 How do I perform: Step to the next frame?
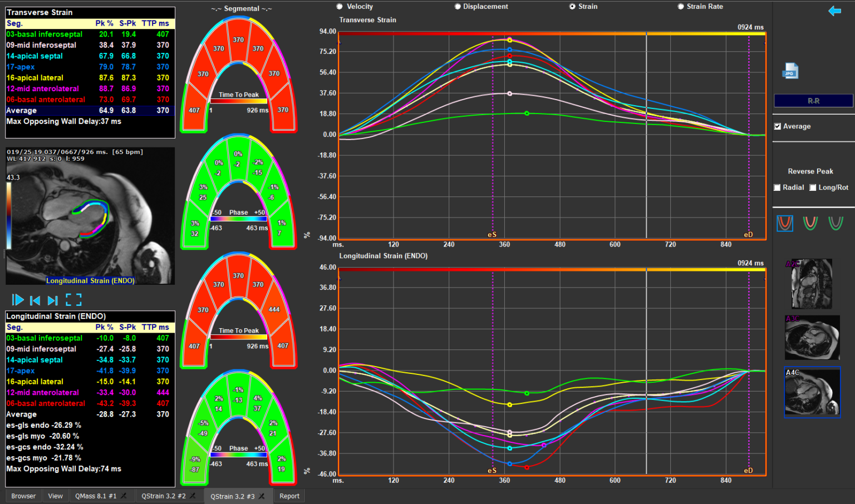coord(52,300)
